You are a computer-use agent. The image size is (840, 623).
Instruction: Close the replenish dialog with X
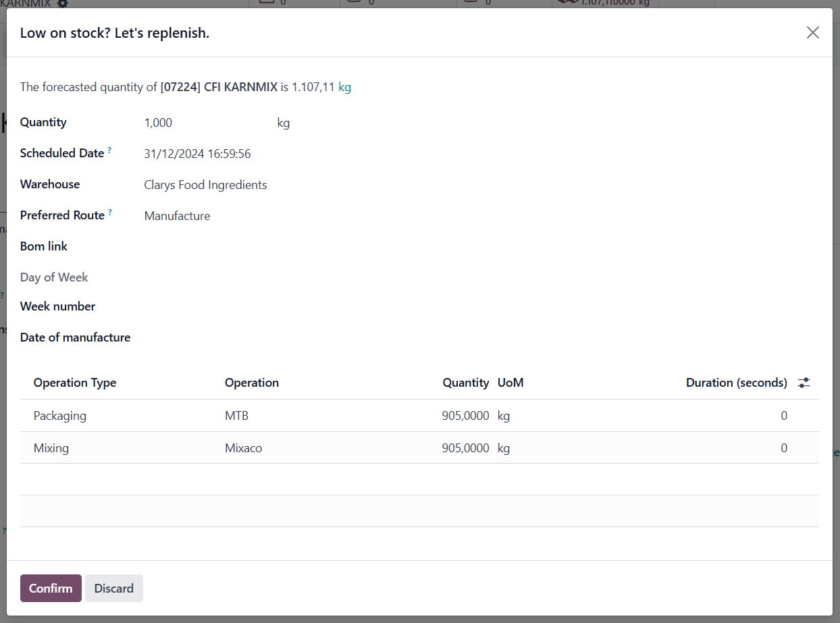pyautogui.click(x=812, y=32)
